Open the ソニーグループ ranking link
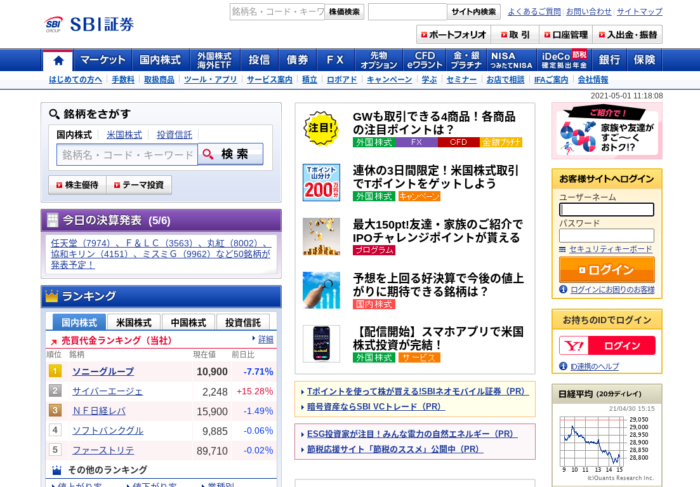The image size is (700, 487). coord(103,371)
